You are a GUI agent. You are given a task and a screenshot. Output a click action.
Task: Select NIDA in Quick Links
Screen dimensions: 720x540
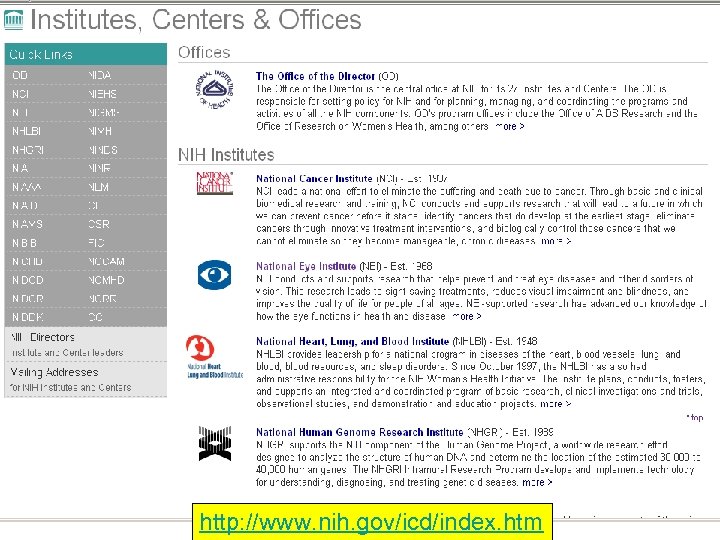(x=100, y=75)
